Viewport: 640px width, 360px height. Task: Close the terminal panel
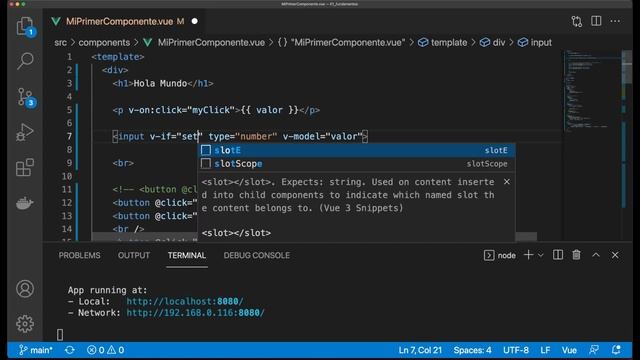point(615,255)
